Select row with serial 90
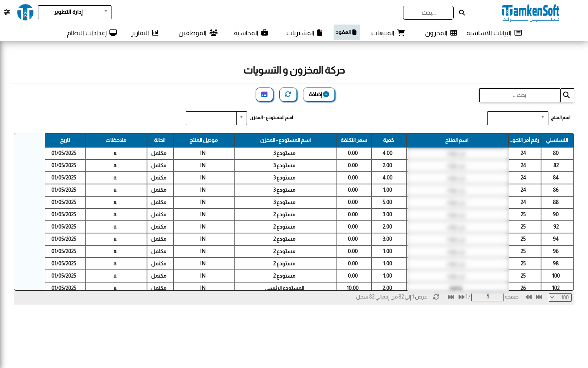The width and height of the screenshot is (588, 368). [309, 215]
